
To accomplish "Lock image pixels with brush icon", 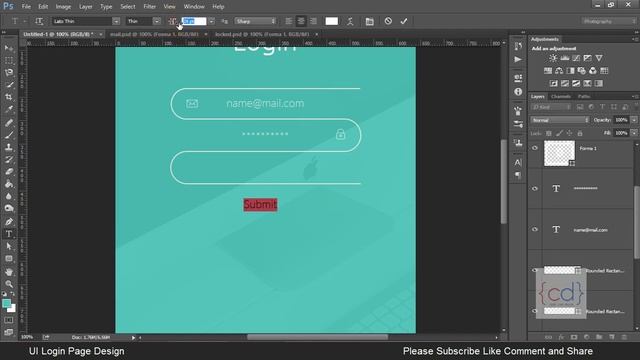I will [559, 133].
